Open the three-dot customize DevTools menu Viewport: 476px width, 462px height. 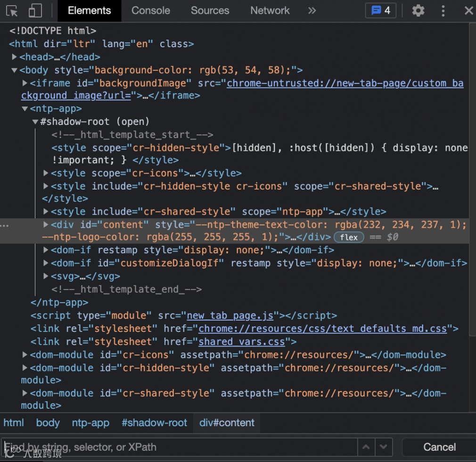pos(443,11)
